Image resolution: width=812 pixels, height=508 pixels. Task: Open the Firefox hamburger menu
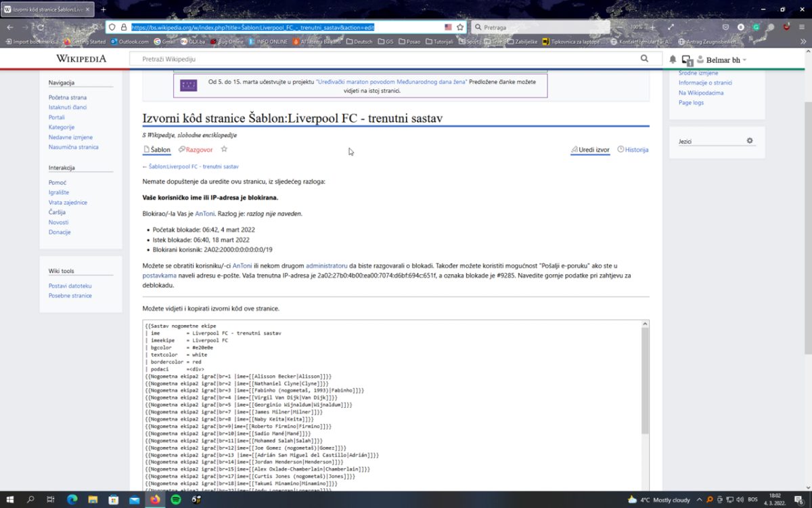tap(803, 27)
